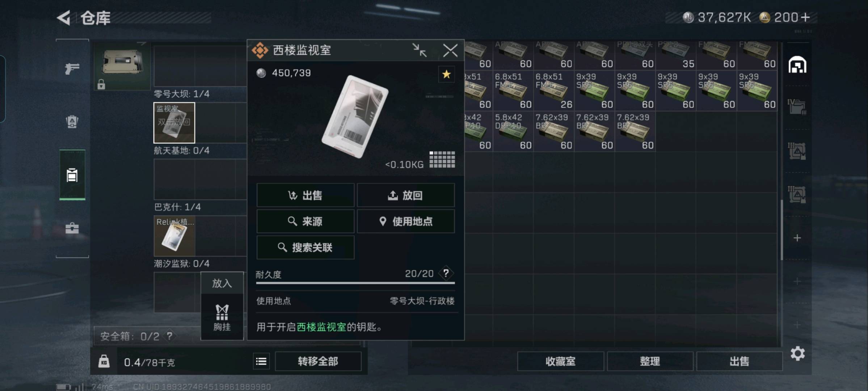Click the 出售 button in item panel
868x391 pixels.
pos(306,195)
